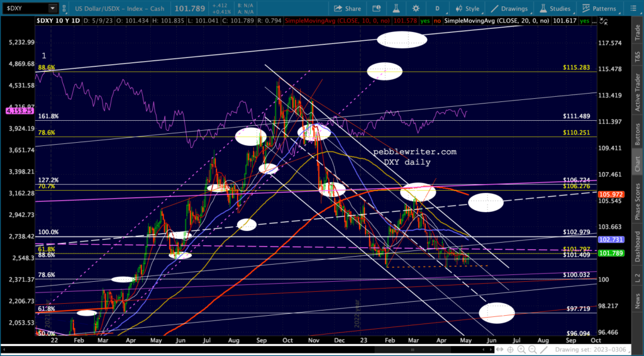Click the expansion arrows icon in bottom bar
Image resolution: width=644 pixels, height=356 pixels.
[499, 350]
